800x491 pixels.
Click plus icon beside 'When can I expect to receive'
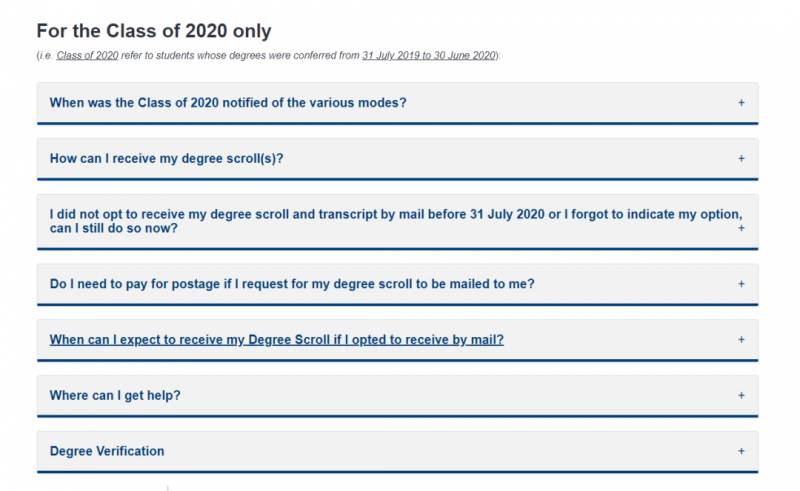pos(741,339)
